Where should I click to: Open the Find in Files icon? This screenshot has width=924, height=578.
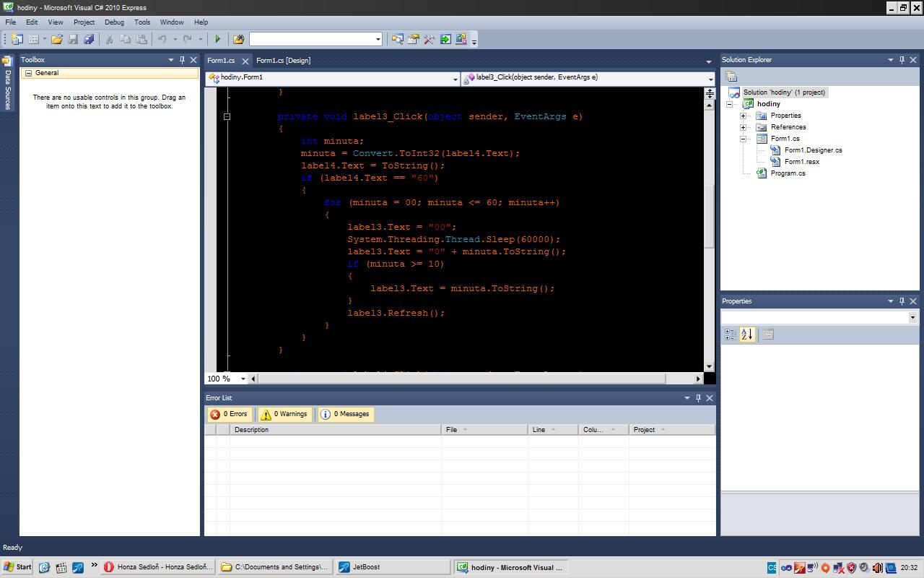[x=238, y=39]
